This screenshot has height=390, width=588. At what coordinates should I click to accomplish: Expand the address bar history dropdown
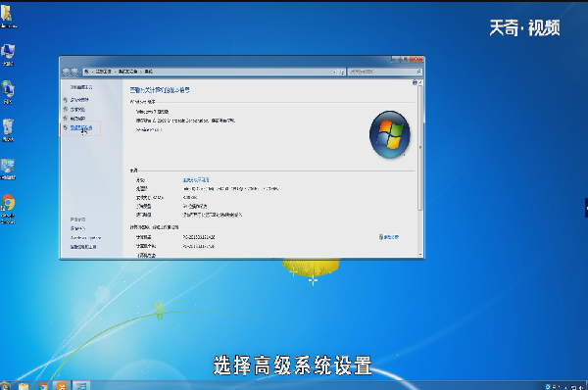(335, 72)
